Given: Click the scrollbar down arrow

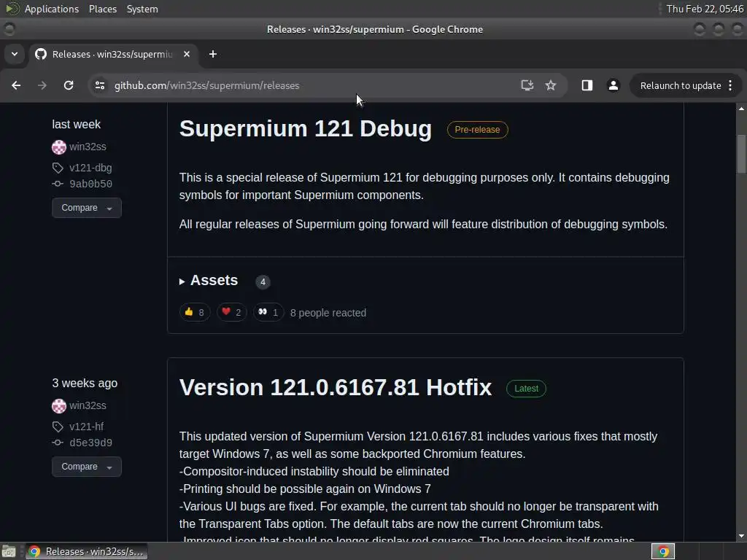Looking at the screenshot, I should pos(741,536).
